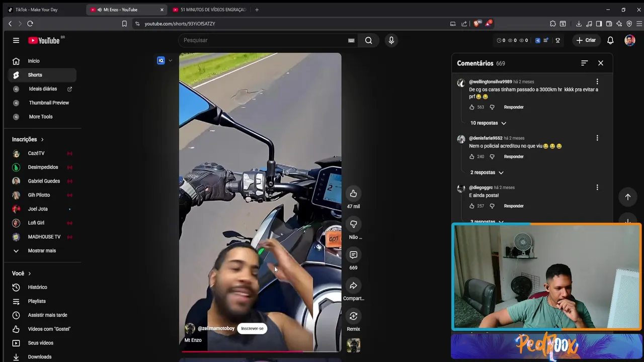Go back in browser history

pyautogui.click(x=10, y=24)
